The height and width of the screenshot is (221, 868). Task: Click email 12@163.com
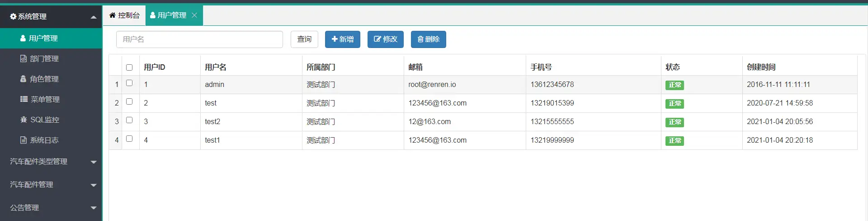(429, 122)
